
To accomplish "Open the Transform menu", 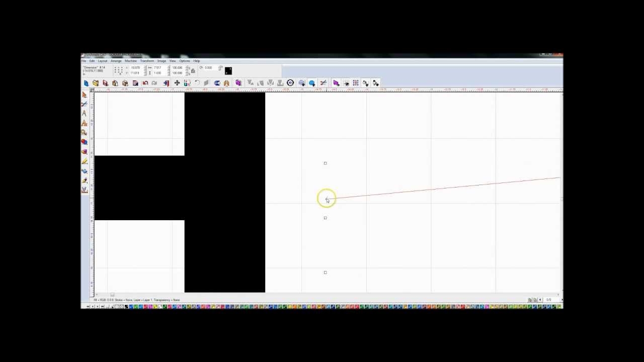I will click(147, 61).
